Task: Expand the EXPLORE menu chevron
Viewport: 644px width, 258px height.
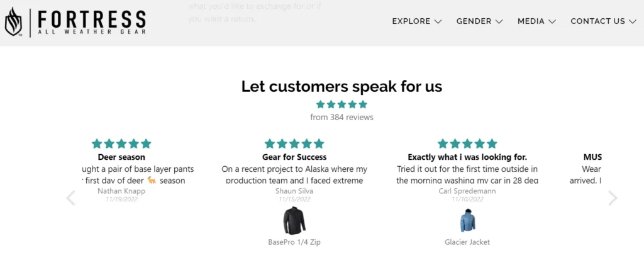Action: pos(438,21)
